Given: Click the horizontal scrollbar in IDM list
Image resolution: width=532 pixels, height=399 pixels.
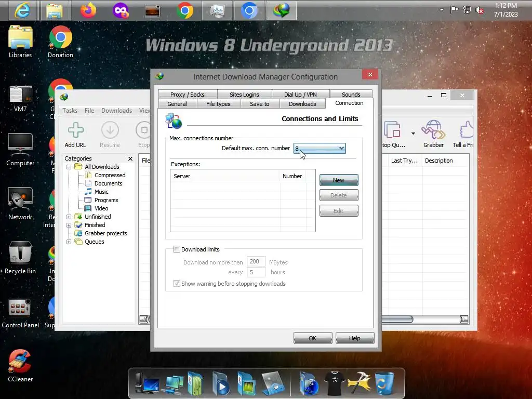Looking at the screenshot, I should 397,320.
